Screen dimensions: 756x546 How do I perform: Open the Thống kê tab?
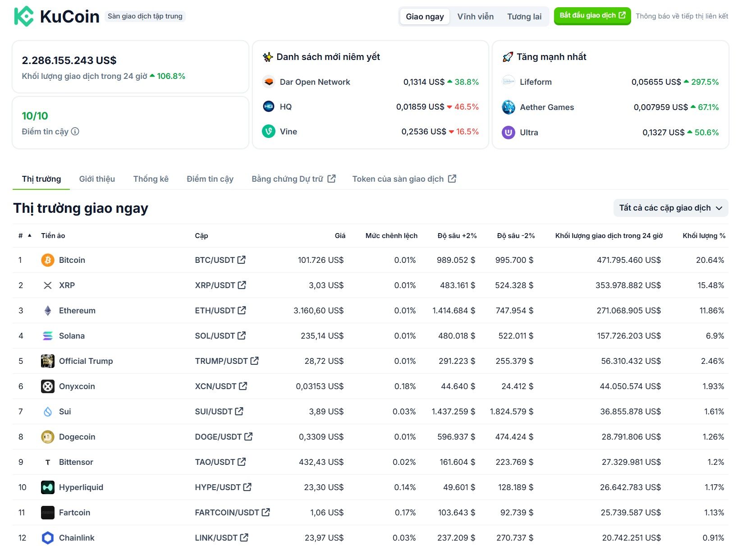click(x=151, y=179)
